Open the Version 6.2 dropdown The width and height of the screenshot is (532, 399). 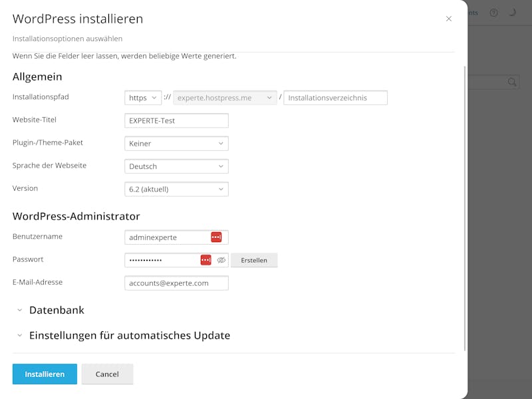click(176, 190)
